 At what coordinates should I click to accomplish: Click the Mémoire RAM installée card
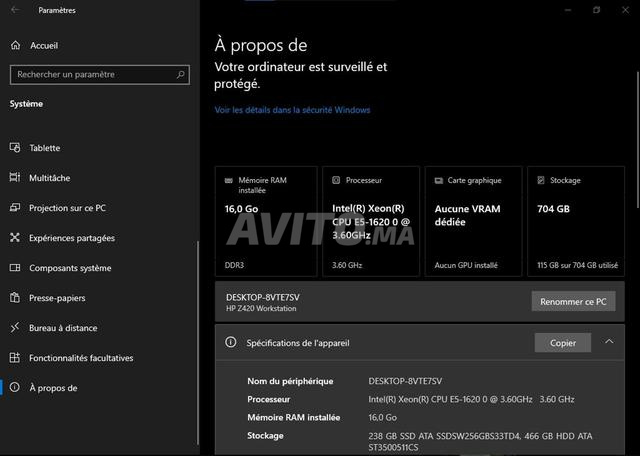click(266, 221)
